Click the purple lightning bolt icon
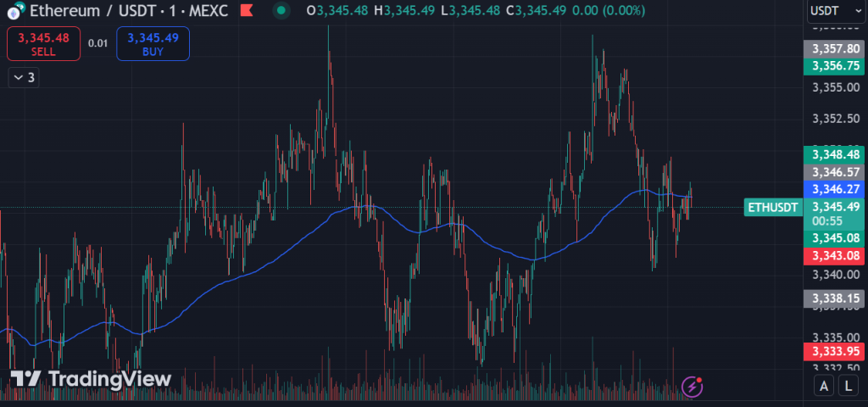The height and width of the screenshot is (407, 868). pyautogui.click(x=693, y=387)
